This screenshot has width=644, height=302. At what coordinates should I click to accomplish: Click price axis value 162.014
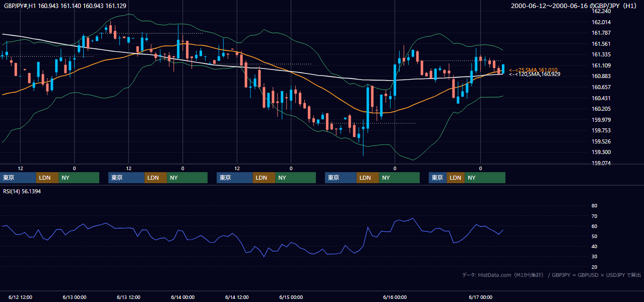point(601,22)
